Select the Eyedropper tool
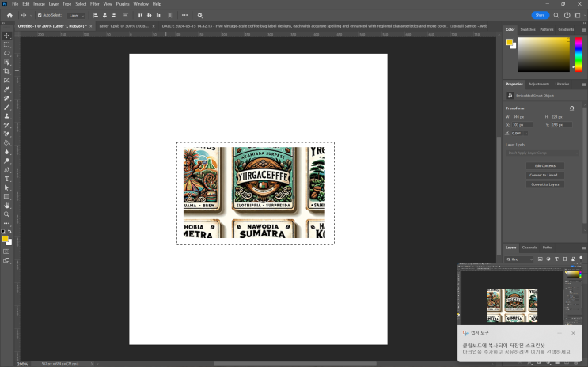This screenshot has width=588, height=367. tap(7, 89)
